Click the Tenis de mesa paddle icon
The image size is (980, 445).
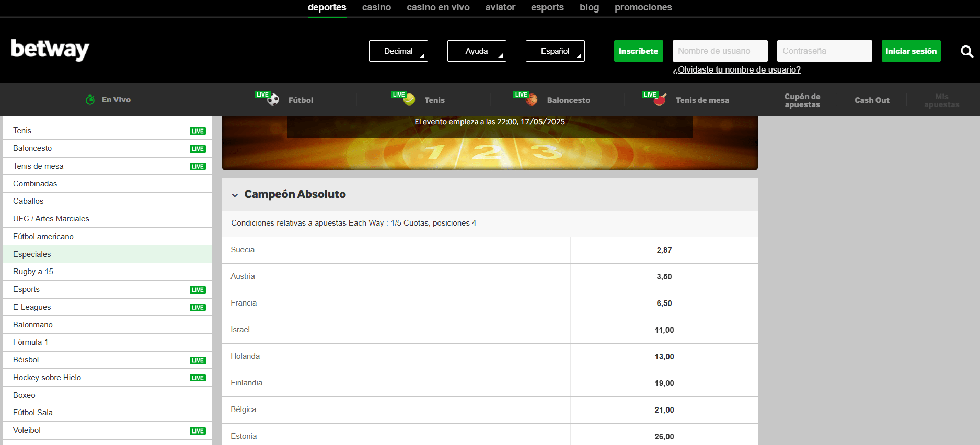[660, 100]
